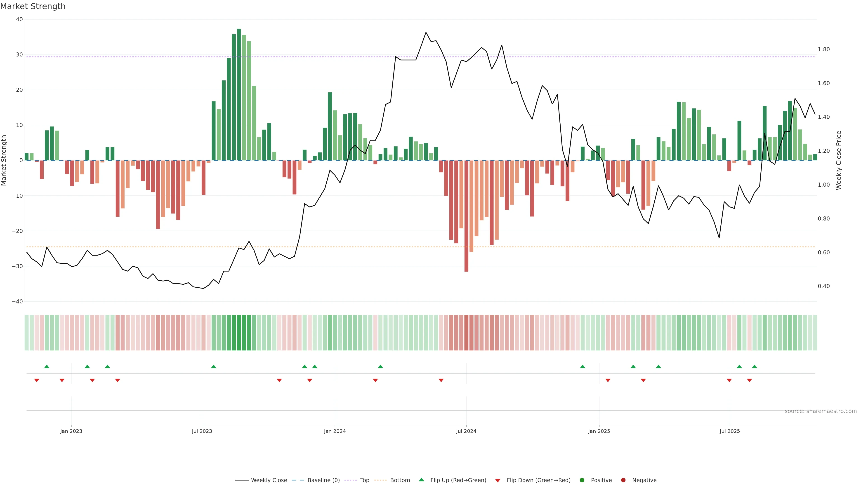Click the last green flip-up triangle marker

coord(755,366)
